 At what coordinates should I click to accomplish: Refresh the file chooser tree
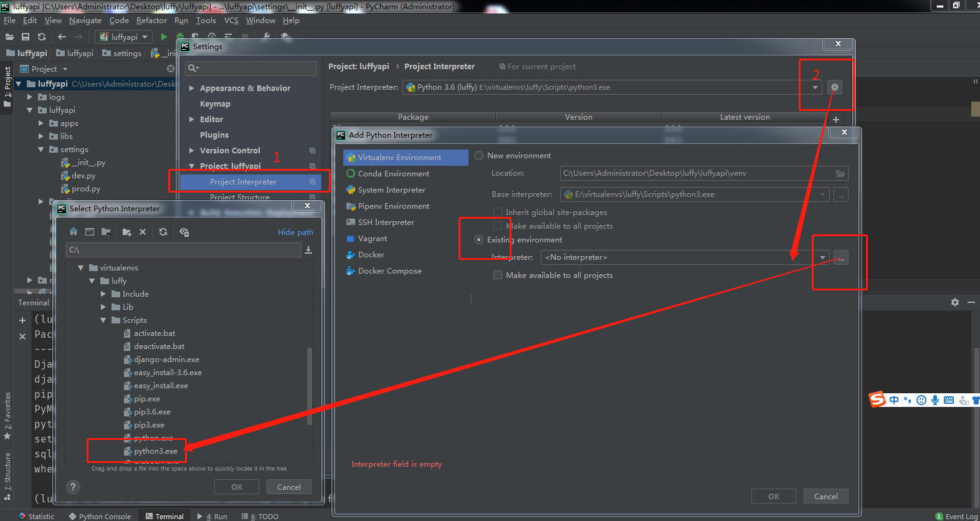163,232
